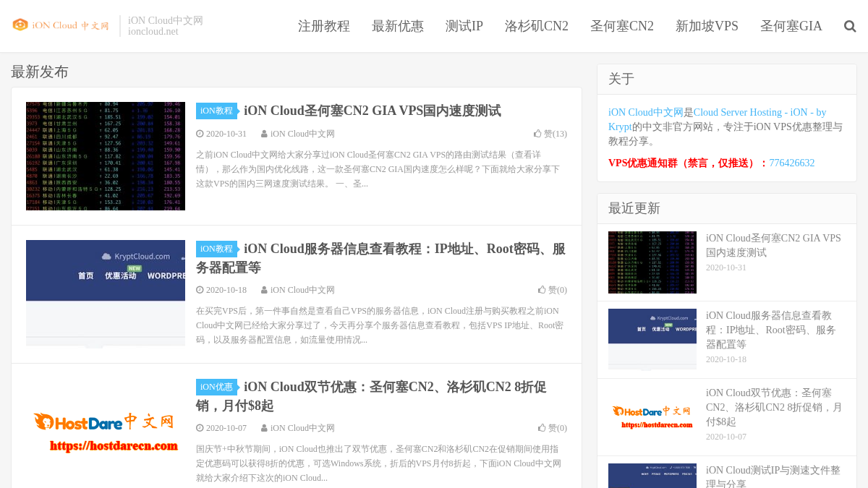Open the speed test results thumbnail in main list

pyautogui.click(x=106, y=156)
